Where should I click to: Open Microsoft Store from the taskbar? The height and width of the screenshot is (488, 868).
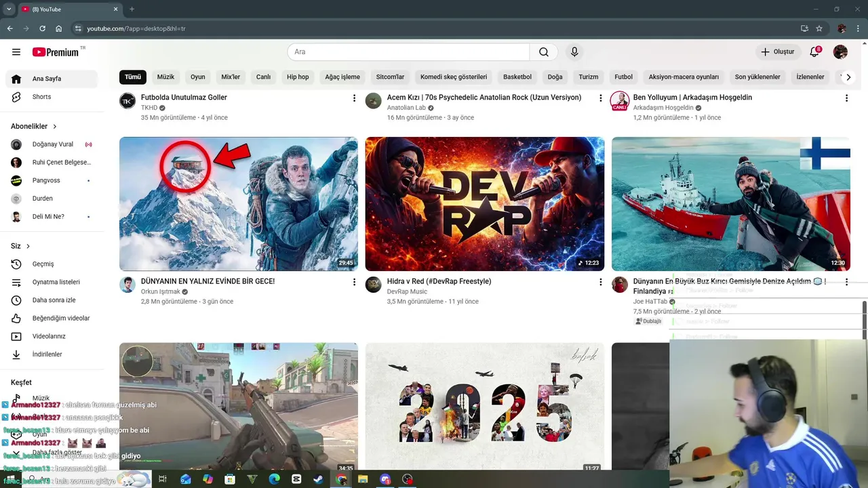[x=230, y=479]
